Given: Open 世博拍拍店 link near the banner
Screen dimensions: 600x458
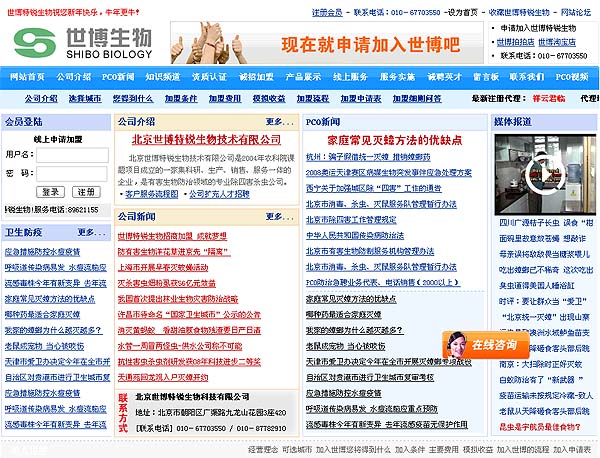Looking at the screenshot, I should coord(515,42).
